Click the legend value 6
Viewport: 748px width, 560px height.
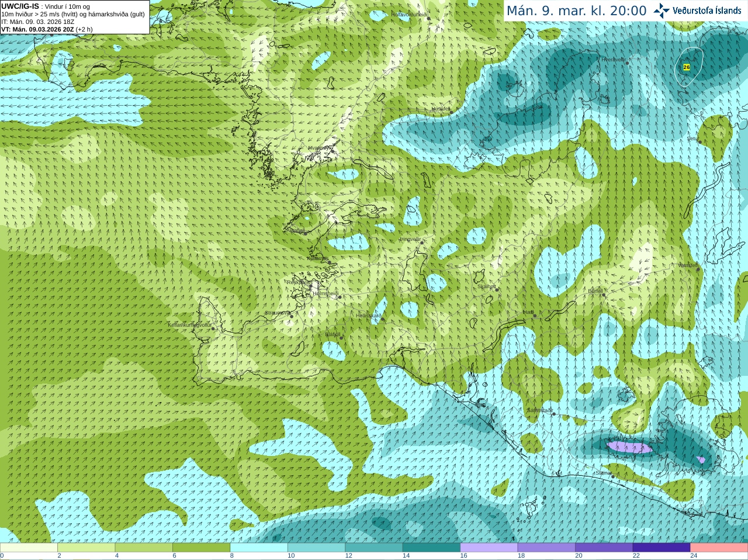coord(174,556)
